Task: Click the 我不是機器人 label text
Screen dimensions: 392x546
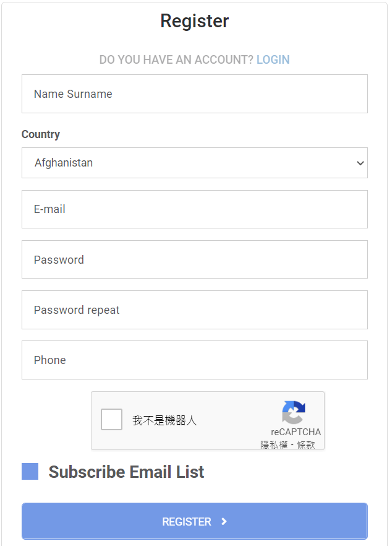Action: [164, 421]
